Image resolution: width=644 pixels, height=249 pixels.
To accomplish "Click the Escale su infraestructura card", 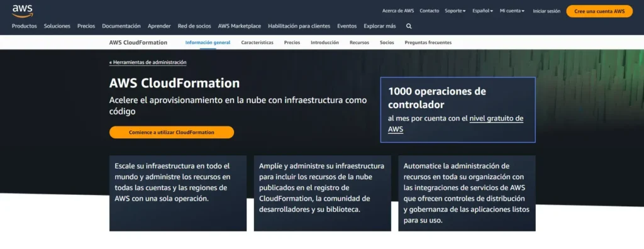I will [x=178, y=193].
